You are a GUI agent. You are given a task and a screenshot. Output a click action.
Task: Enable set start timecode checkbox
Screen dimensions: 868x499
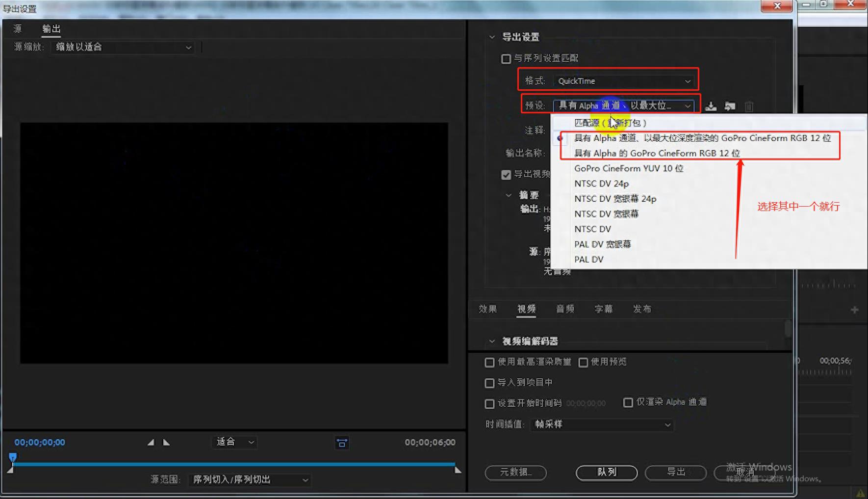pyautogui.click(x=489, y=403)
